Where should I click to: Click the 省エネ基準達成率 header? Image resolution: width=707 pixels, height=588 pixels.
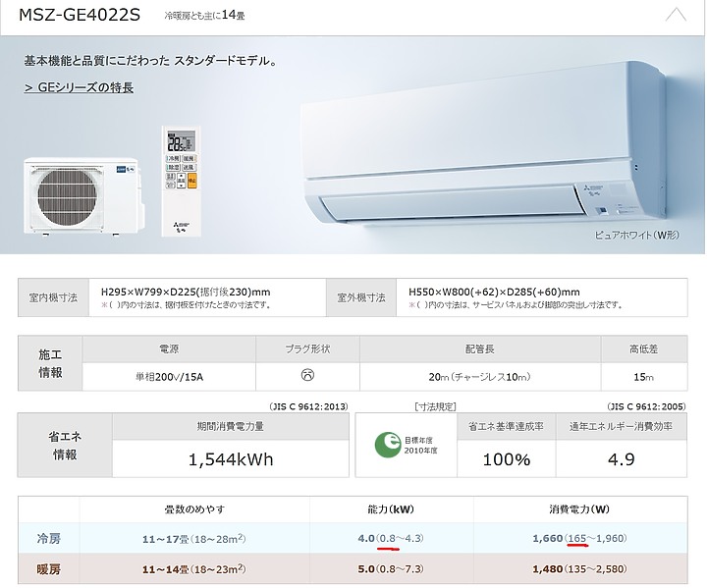coord(506,426)
